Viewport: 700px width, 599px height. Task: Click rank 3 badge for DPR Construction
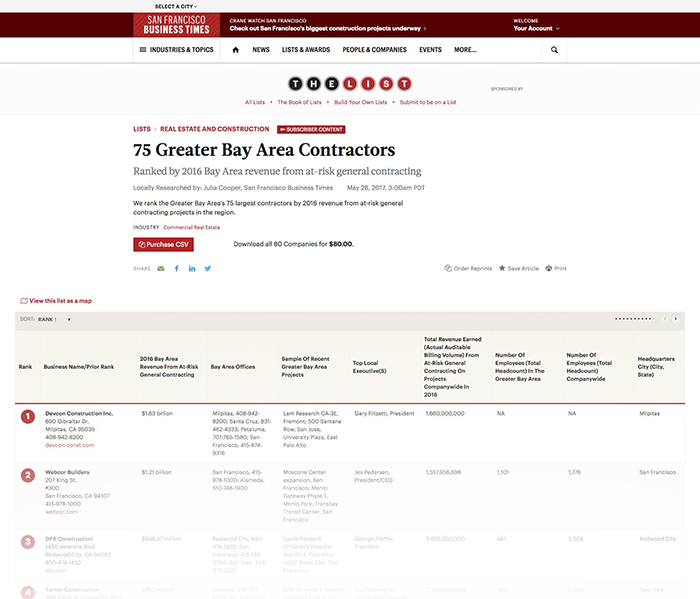(x=28, y=542)
